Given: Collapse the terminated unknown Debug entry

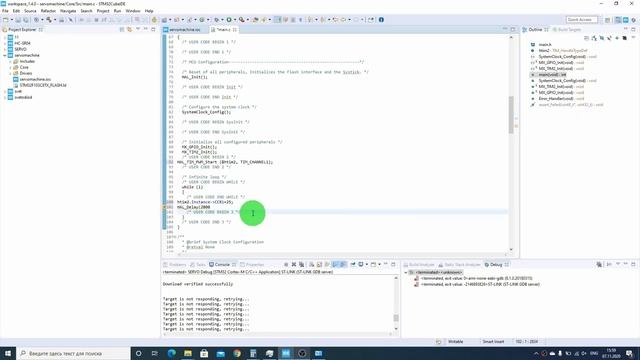Looking at the screenshot, I should click(x=406, y=272).
